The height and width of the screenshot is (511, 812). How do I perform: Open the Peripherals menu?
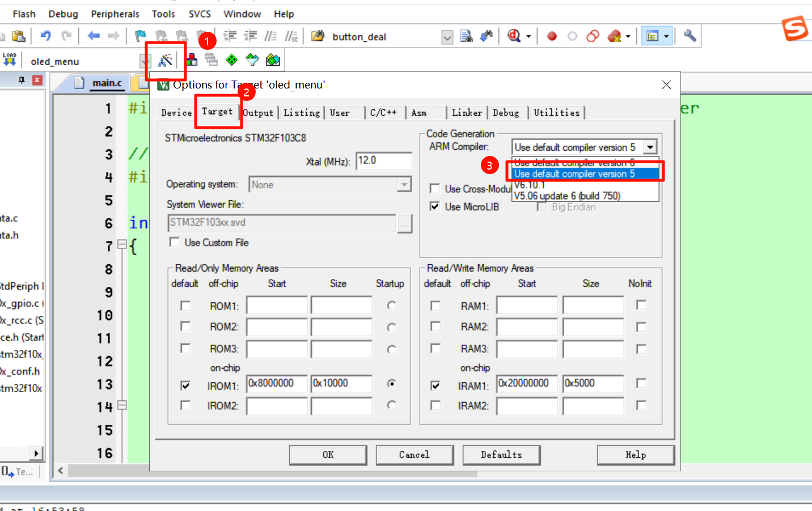pos(115,14)
